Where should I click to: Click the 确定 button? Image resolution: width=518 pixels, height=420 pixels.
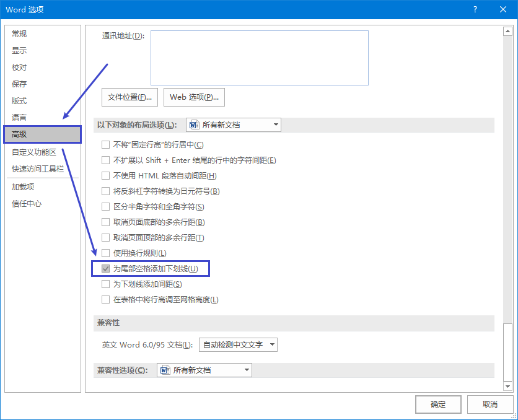(x=438, y=405)
